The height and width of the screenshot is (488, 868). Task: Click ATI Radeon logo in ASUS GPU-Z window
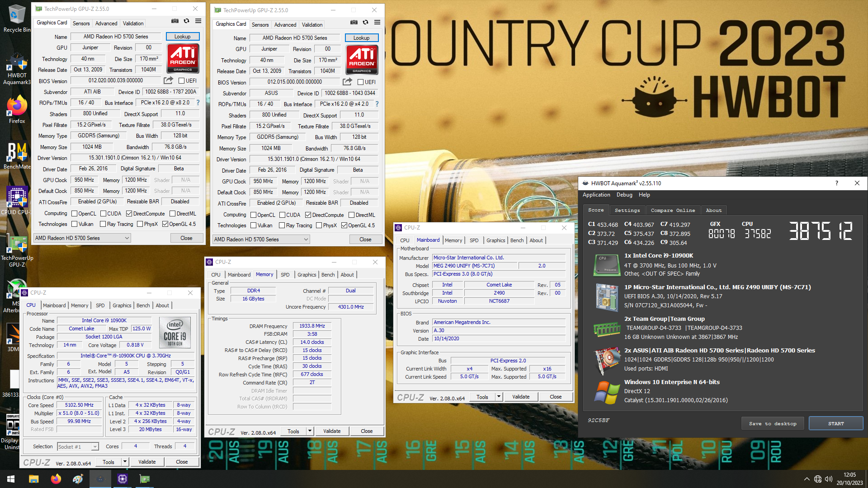tap(362, 60)
